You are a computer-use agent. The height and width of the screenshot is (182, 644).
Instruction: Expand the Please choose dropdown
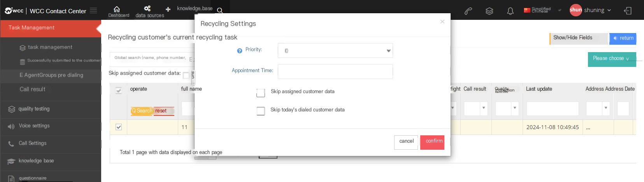point(612,59)
